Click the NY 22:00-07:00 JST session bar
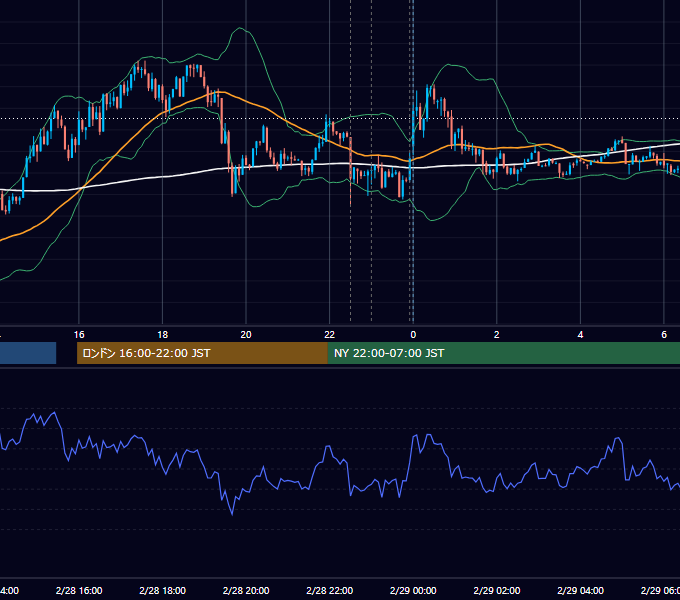The height and width of the screenshot is (600, 680). point(503,353)
